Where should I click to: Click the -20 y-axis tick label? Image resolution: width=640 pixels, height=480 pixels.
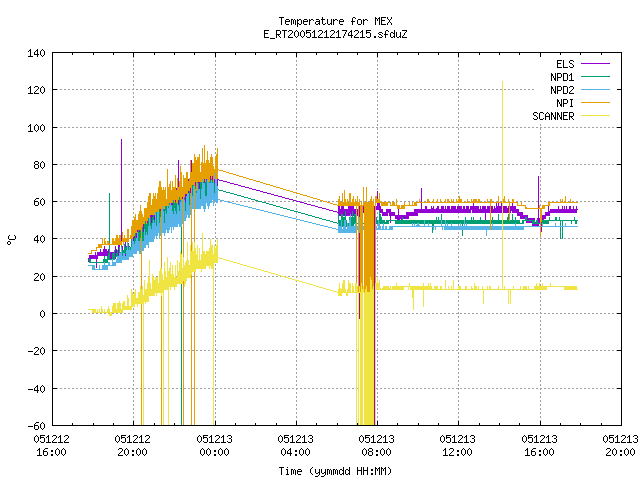point(36,351)
